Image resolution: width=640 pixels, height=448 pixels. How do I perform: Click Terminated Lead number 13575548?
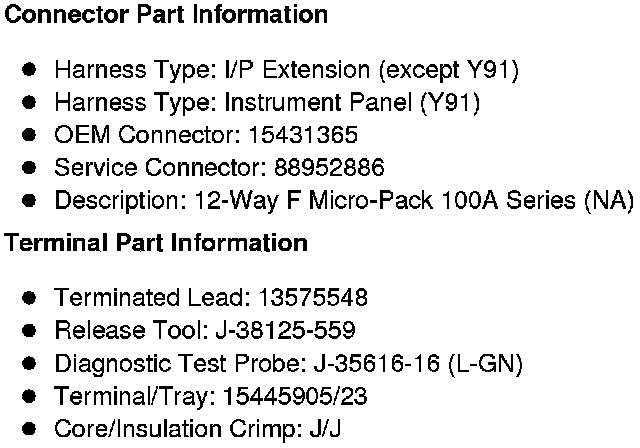(x=313, y=298)
